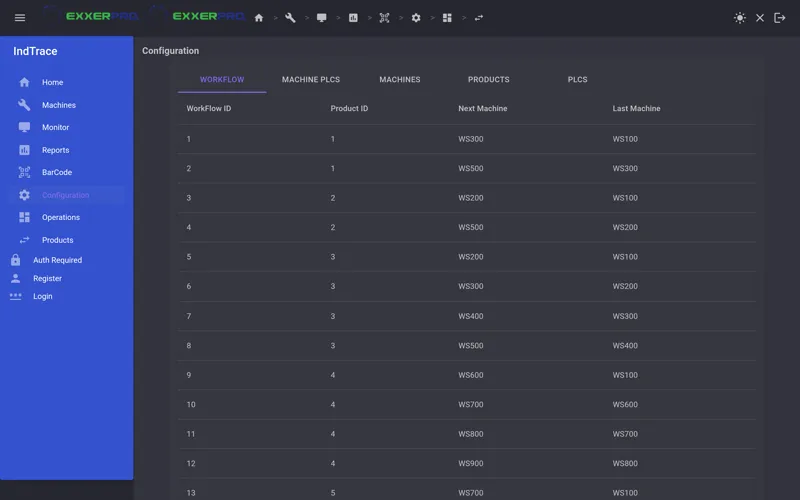This screenshot has height=500, width=800.
Task: Click the BarCode scanner icon in sidebar
Action: [24, 172]
